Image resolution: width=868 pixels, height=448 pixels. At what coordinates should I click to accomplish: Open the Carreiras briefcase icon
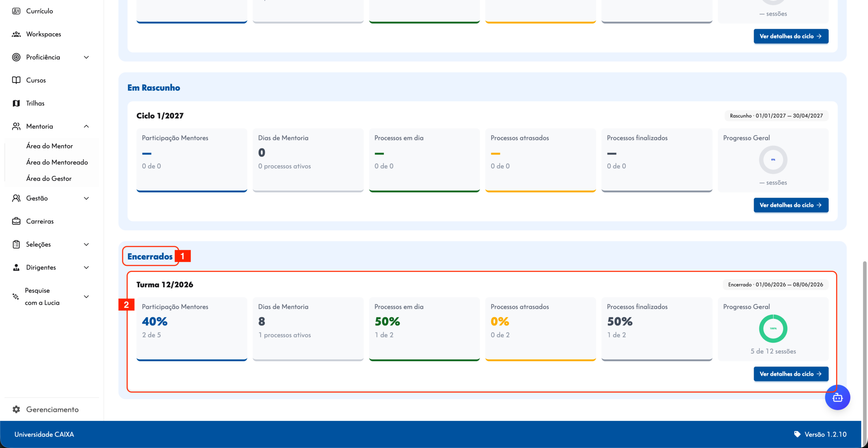16,221
